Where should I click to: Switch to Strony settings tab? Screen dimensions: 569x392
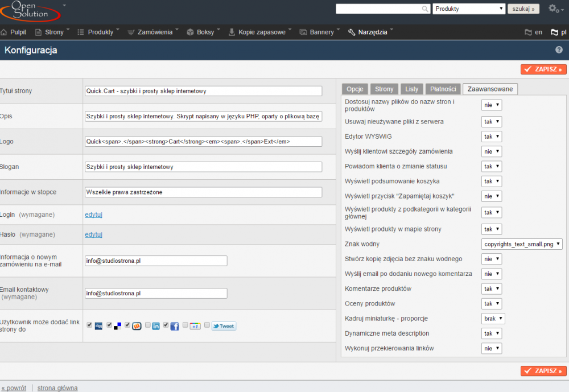point(384,89)
